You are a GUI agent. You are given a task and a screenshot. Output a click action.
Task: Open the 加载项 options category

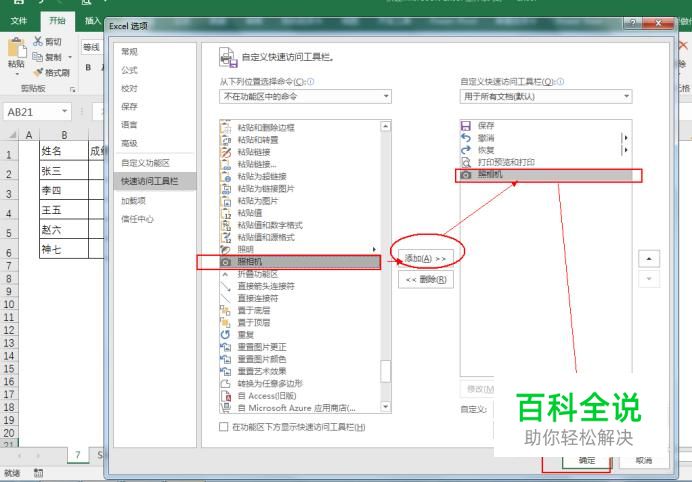(154, 200)
